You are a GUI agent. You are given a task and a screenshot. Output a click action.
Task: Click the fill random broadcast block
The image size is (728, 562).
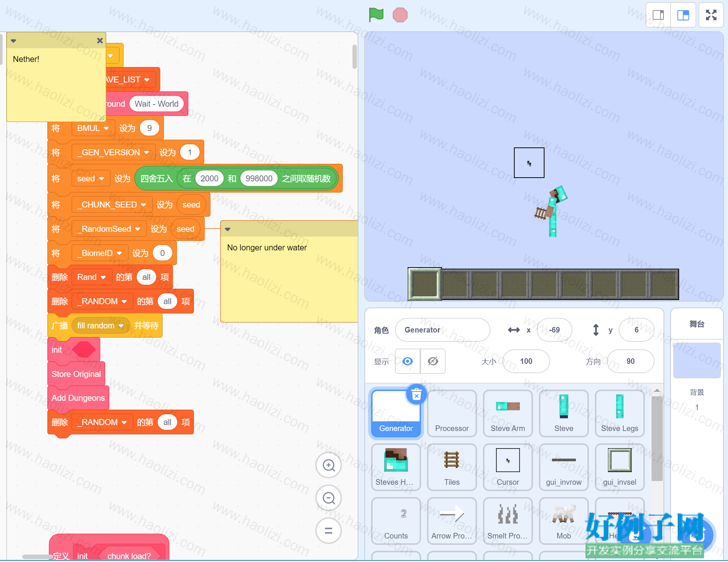click(x=105, y=326)
